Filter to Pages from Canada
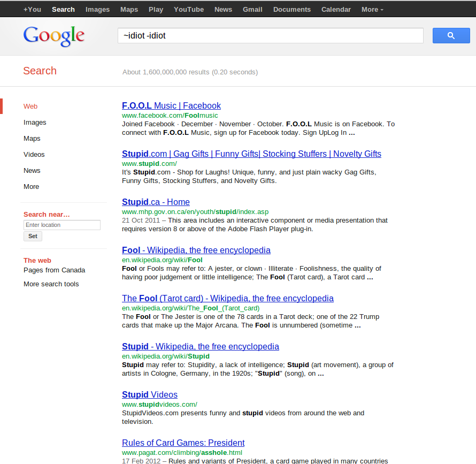Screen dimensions: 476x464 (55, 270)
